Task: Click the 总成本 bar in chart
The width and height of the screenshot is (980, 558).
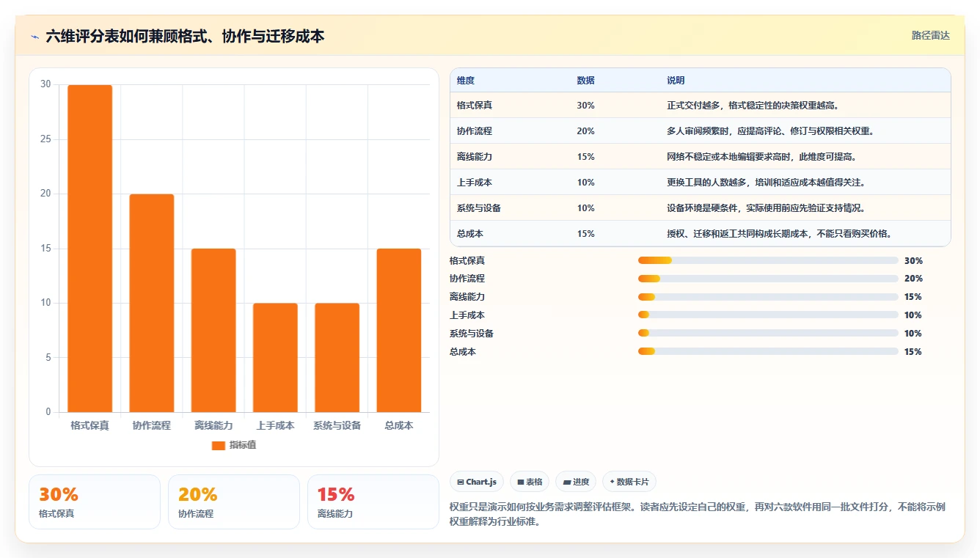Action: point(399,330)
